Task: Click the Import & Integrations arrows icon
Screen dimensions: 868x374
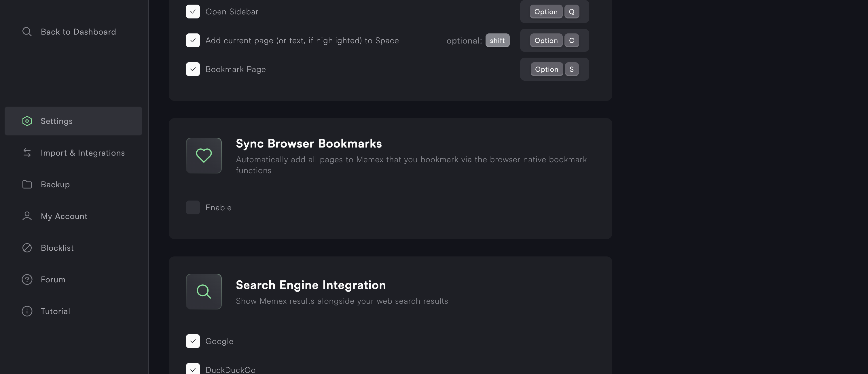Action: [x=27, y=153]
